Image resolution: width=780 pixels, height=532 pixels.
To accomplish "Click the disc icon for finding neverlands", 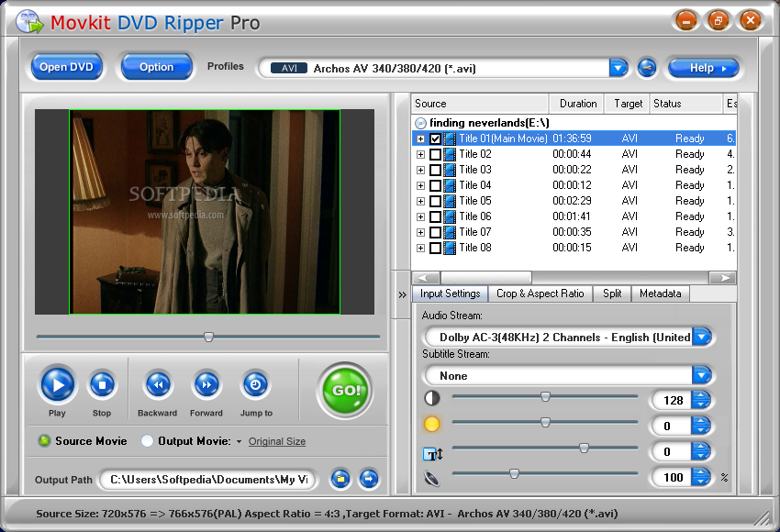I will [x=421, y=123].
